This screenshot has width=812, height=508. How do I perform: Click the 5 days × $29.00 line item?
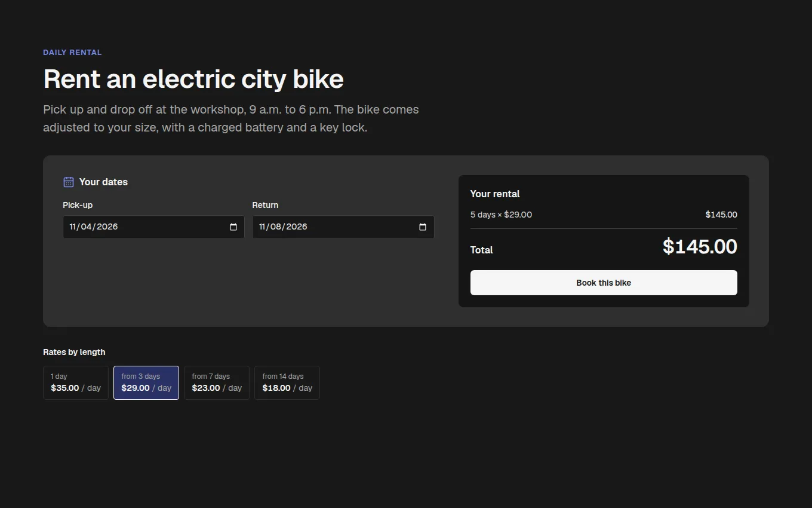pos(501,215)
